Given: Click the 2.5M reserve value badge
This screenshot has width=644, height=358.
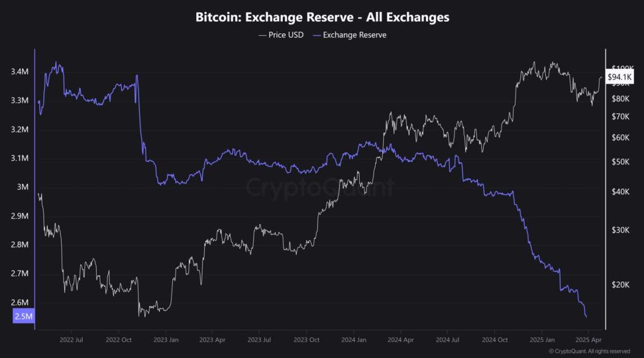Looking at the screenshot, I should (24, 317).
